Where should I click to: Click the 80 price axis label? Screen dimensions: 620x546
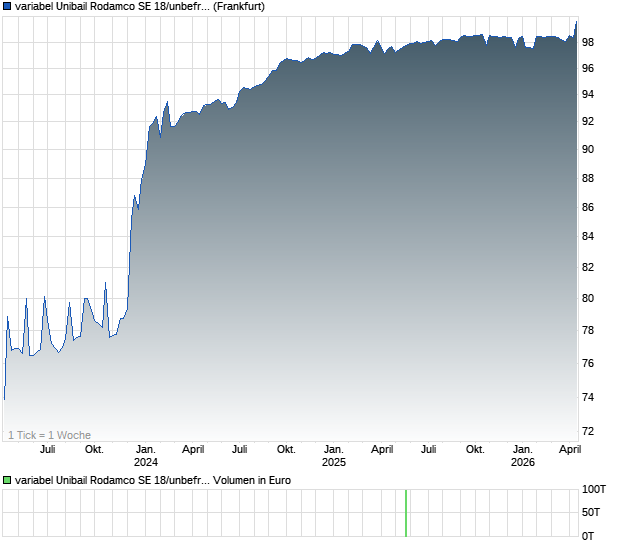[589, 298]
